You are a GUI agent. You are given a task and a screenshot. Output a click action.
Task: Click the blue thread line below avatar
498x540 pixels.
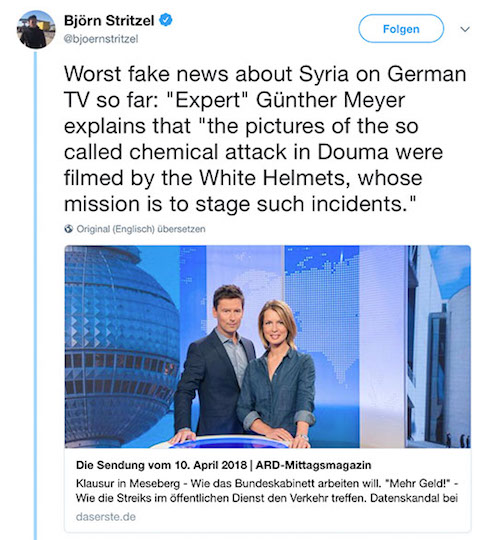(x=35, y=294)
